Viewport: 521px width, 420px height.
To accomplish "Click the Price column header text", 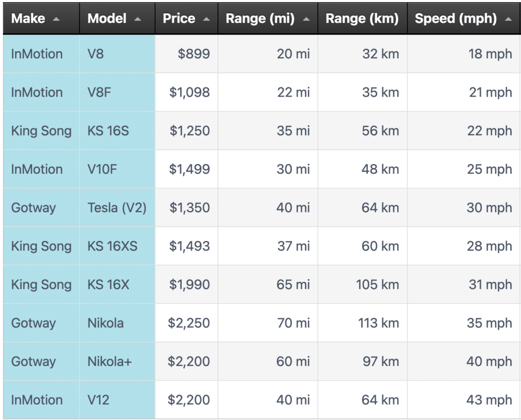I will pos(179,19).
